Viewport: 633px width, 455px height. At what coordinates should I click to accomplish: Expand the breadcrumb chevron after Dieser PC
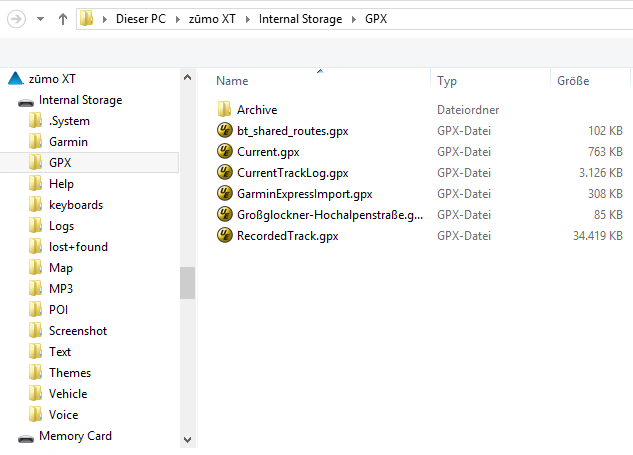pyautogui.click(x=177, y=19)
